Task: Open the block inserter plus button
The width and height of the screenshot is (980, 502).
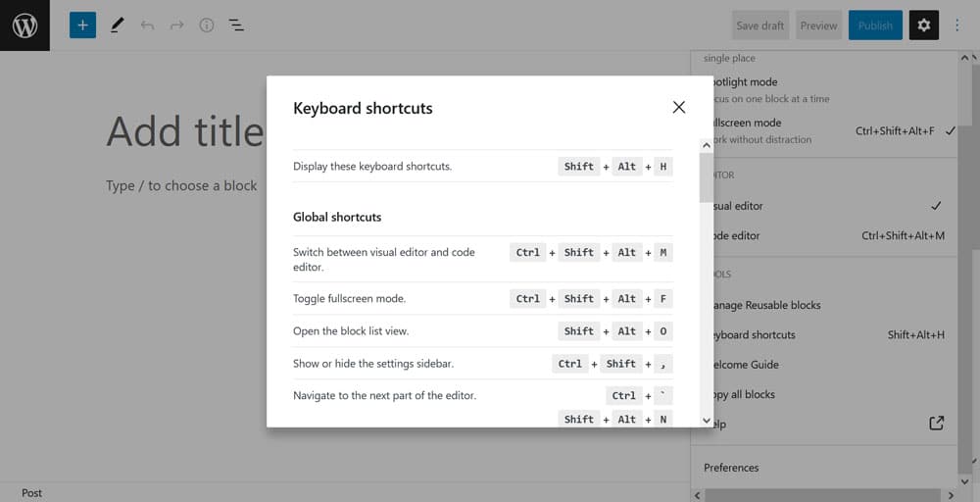Action: click(82, 25)
